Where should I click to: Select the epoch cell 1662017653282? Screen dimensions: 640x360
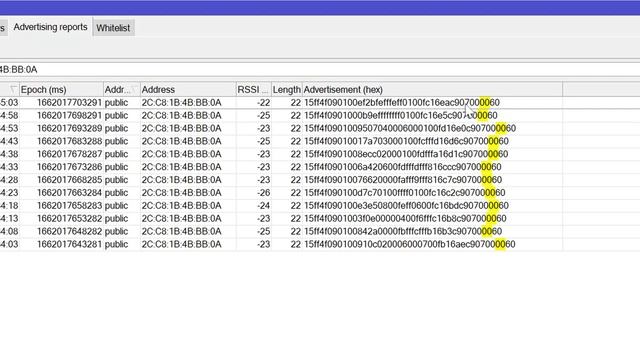69,218
